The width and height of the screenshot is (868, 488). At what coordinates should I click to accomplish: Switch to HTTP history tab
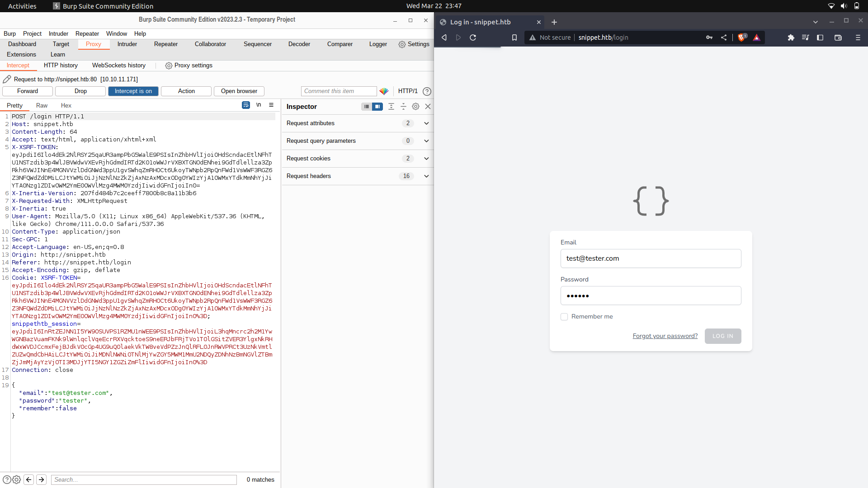[61, 66]
